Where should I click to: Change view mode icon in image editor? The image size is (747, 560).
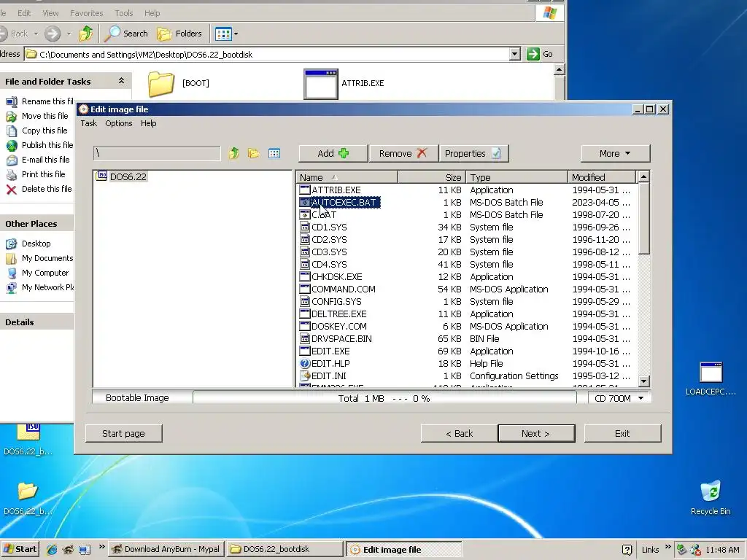[274, 153]
